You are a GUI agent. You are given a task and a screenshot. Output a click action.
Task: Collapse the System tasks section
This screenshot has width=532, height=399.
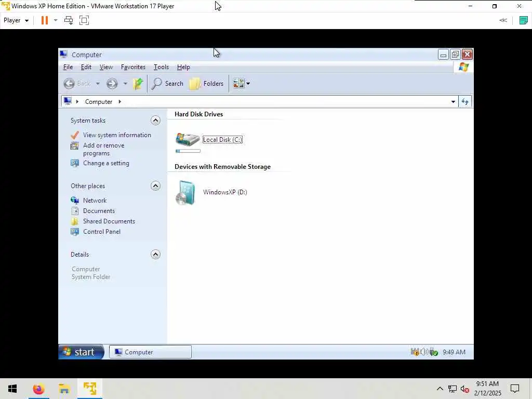point(155,121)
